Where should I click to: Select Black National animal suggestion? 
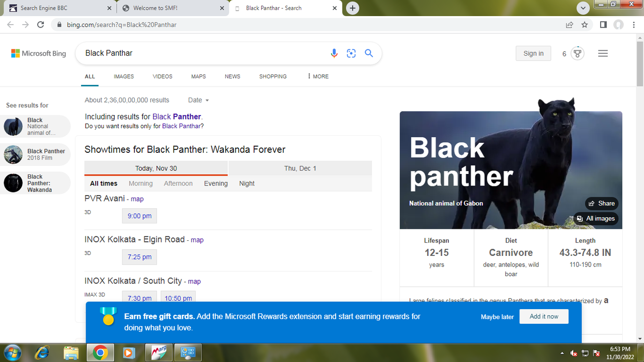pyautogui.click(x=35, y=126)
